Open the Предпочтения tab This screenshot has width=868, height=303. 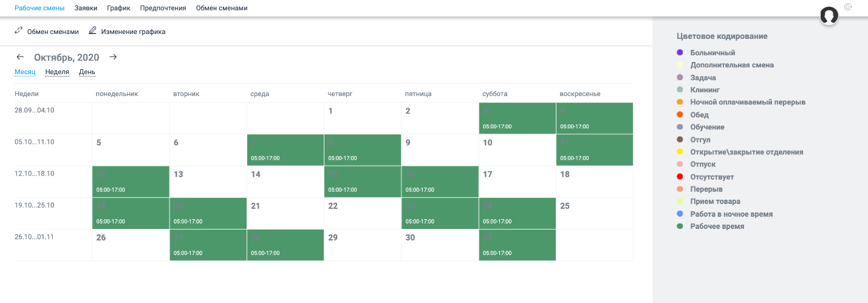(163, 9)
